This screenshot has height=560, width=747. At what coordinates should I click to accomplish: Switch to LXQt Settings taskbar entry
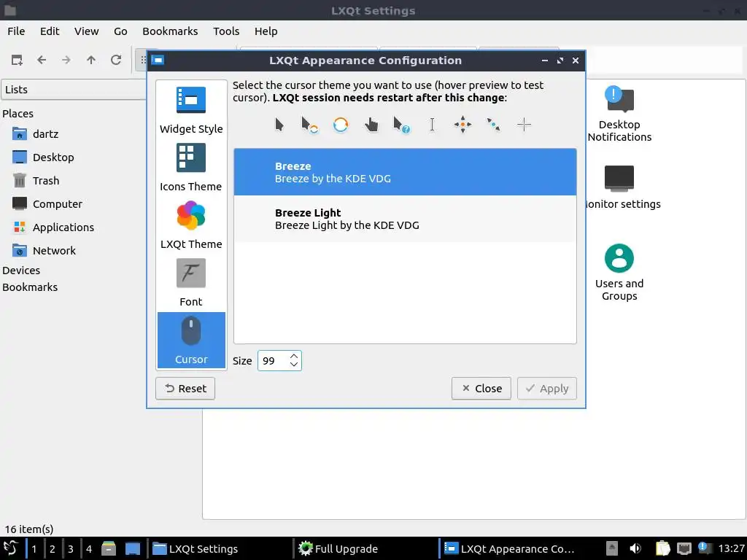(220, 549)
